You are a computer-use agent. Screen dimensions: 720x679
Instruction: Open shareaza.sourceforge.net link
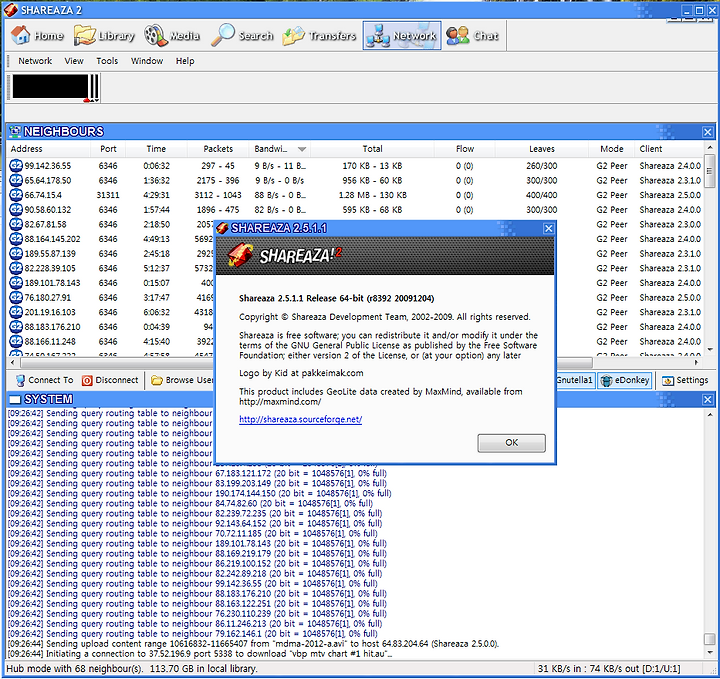pyautogui.click(x=300, y=419)
